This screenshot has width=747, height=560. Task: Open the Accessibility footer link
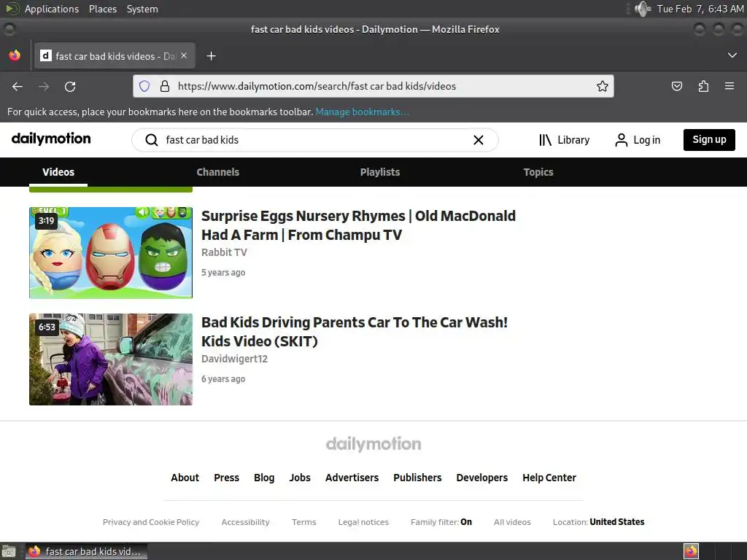(x=245, y=522)
